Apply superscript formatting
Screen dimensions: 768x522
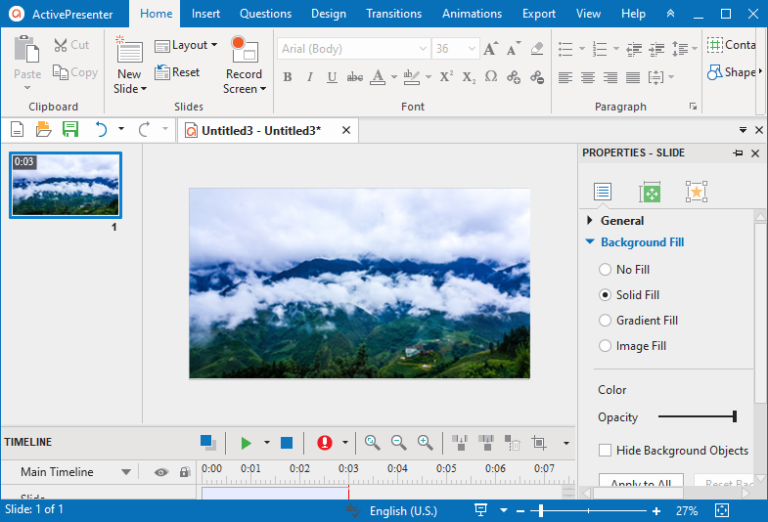[x=446, y=77]
